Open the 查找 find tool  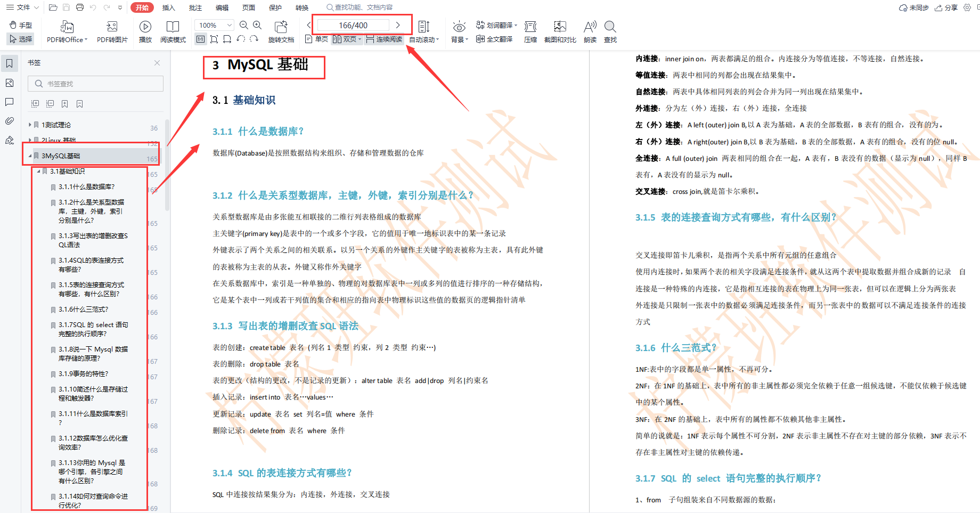pyautogui.click(x=610, y=32)
